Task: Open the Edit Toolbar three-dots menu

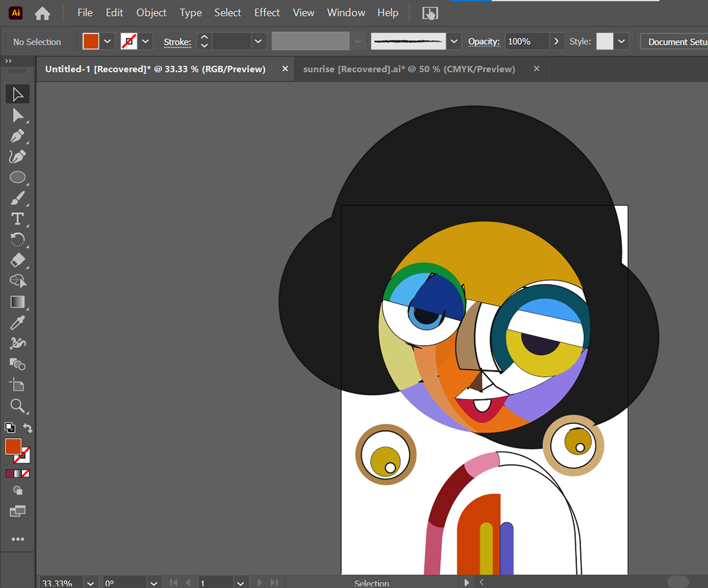Action: point(18,539)
